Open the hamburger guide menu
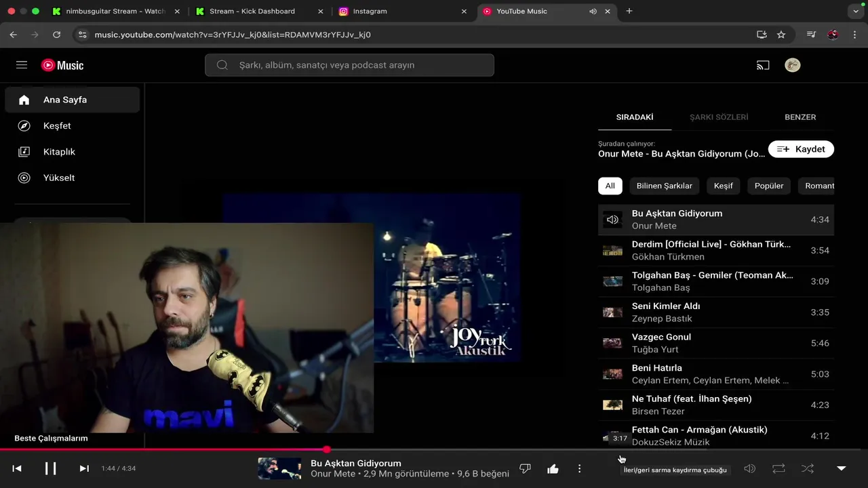The image size is (868, 488). [x=22, y=65]
